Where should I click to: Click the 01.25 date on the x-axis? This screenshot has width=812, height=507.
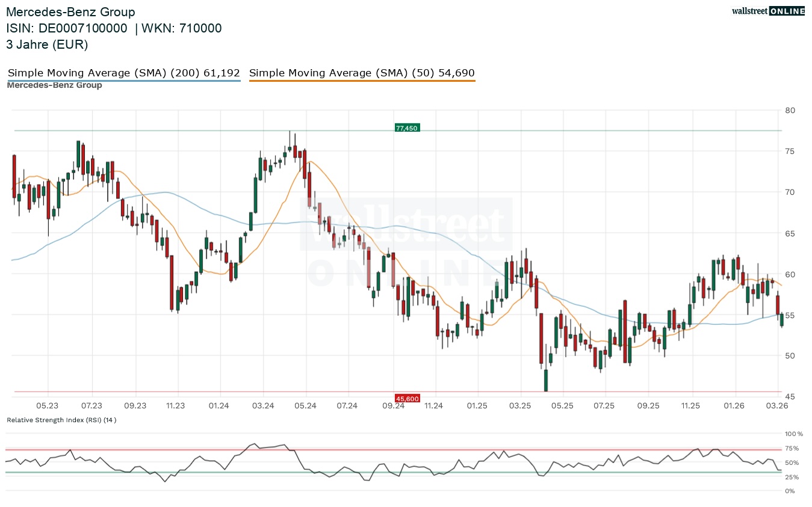click(476, 406)
